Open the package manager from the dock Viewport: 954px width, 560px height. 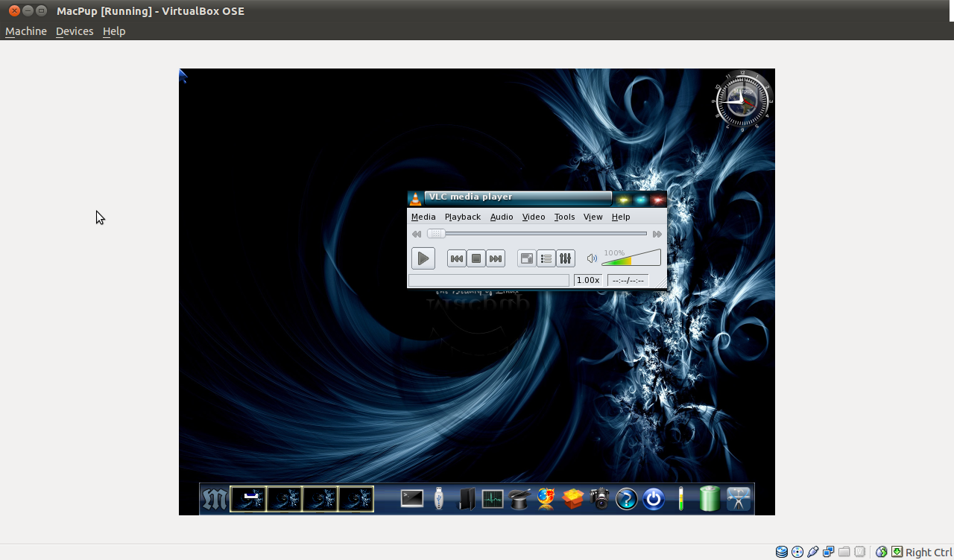tap(572, 499)
